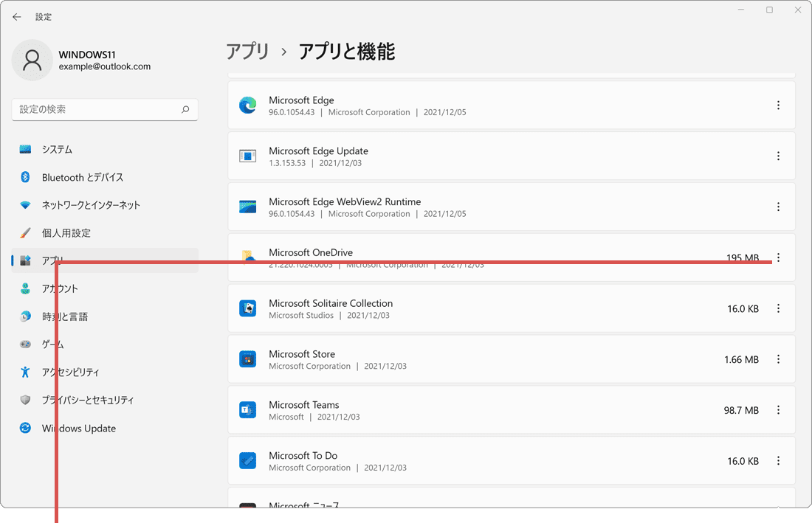Select the Microsoft Edge Update name
The image size is (812, 523).
[318, 151]
